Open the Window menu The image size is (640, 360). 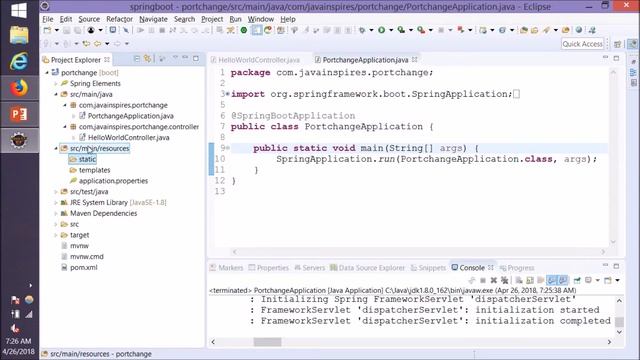pos(261,19)
